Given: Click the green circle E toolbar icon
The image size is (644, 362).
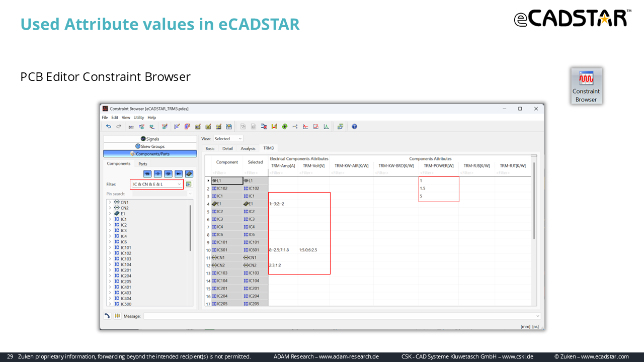Looking at the screenshot, I should 285,127.
